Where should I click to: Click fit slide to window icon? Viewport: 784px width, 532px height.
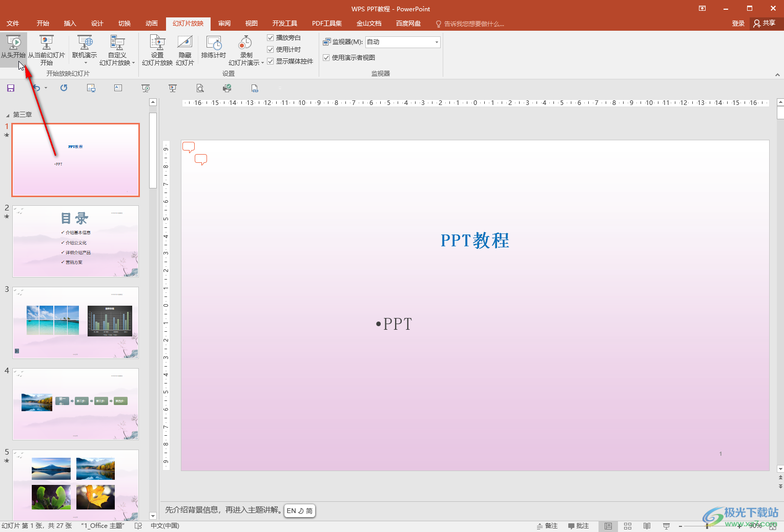[x=773, y=526]
